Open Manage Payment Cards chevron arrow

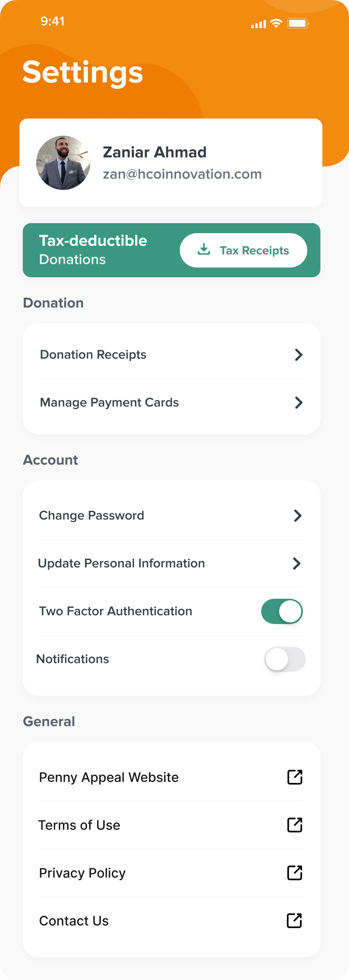299,402
